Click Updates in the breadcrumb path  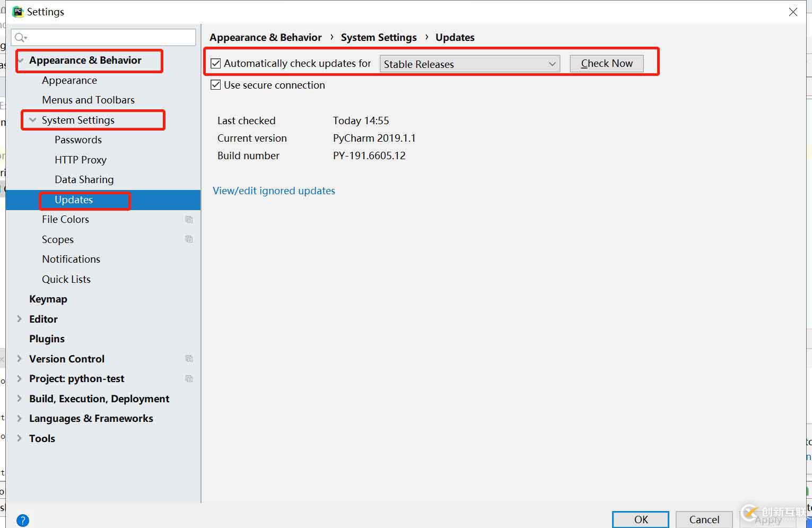455,37
